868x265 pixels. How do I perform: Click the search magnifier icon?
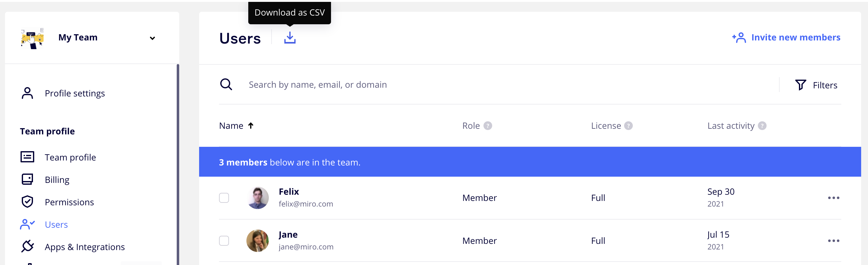click(x=226, y=85)
